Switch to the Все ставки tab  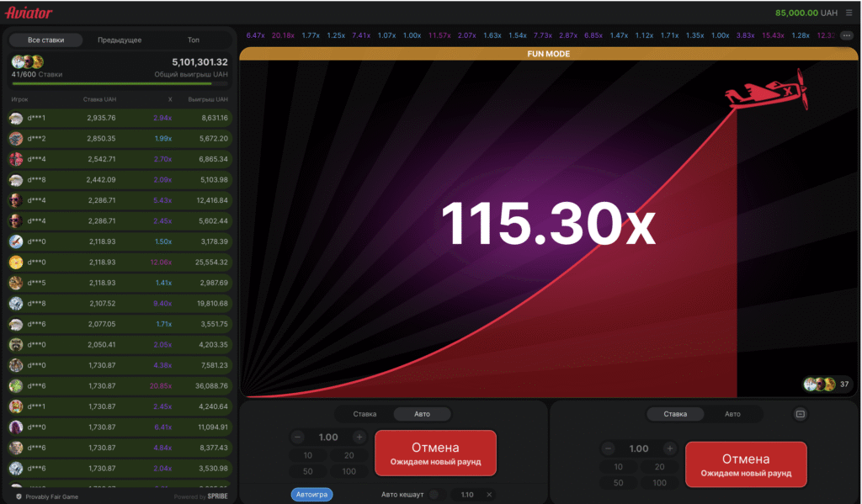pyautogui.click(x=45, y=40)
